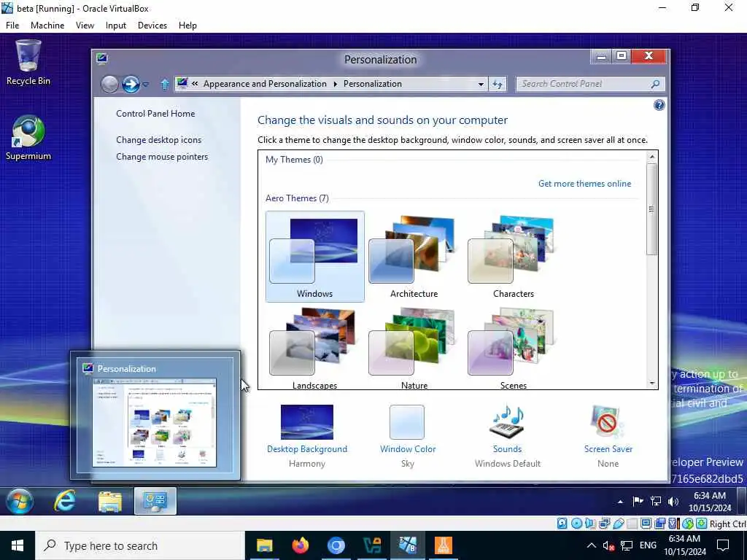Open the host Windows Start button
This screenshot has height=560, width=747.
(x=18, y=545)
